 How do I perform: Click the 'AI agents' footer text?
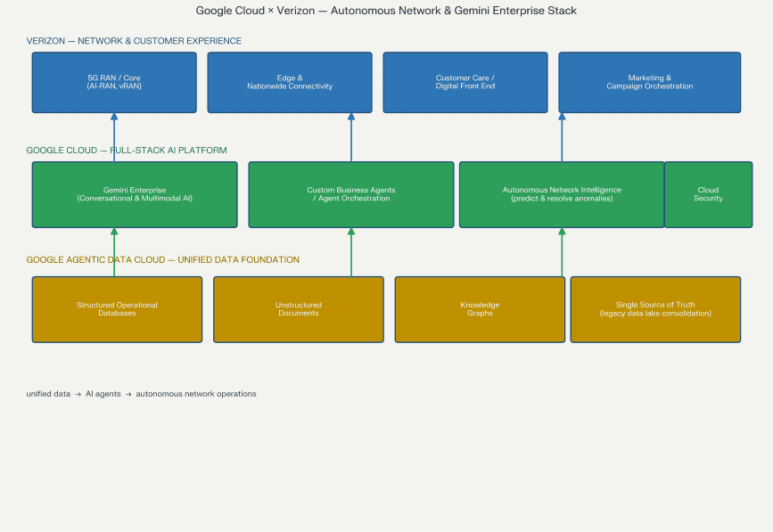point(103,394)
